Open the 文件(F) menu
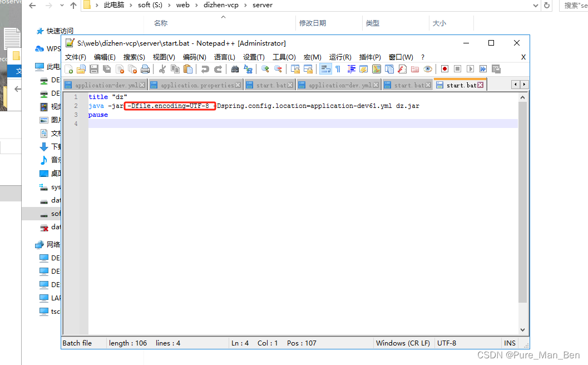The height and width of the screenshot is (365, 588). click(x=75, y=57)
